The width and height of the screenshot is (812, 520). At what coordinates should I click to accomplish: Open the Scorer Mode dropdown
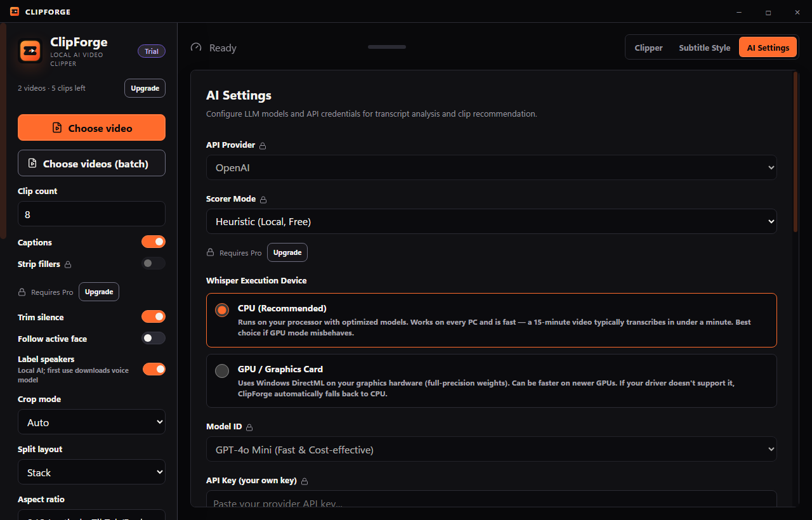point(492,221)
